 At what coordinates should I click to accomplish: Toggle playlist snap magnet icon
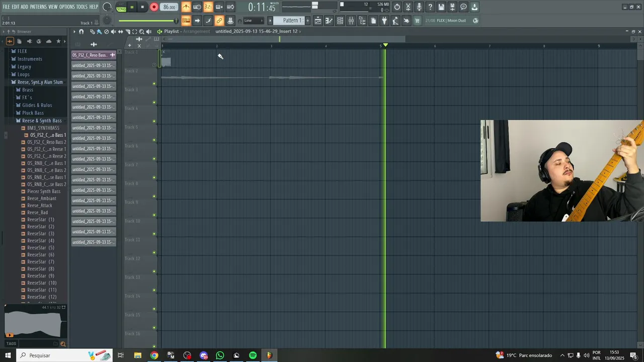(x=82, y=32)
